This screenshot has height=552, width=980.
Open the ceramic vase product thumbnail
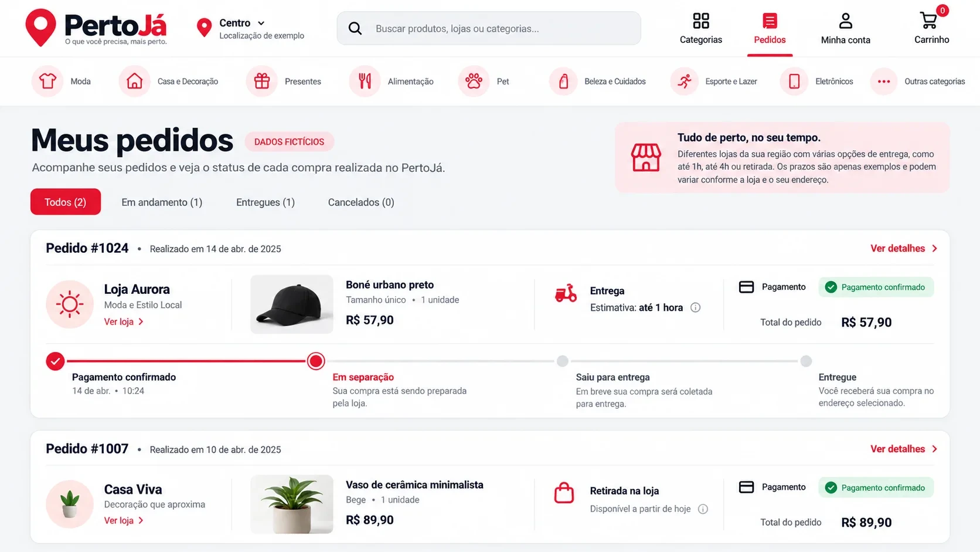pos(292,504)
